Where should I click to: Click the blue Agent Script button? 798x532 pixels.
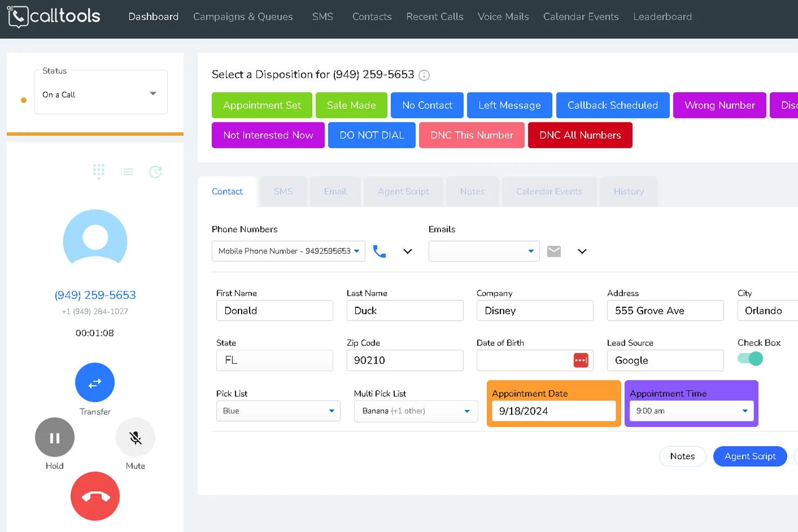(x=750, y=456)
